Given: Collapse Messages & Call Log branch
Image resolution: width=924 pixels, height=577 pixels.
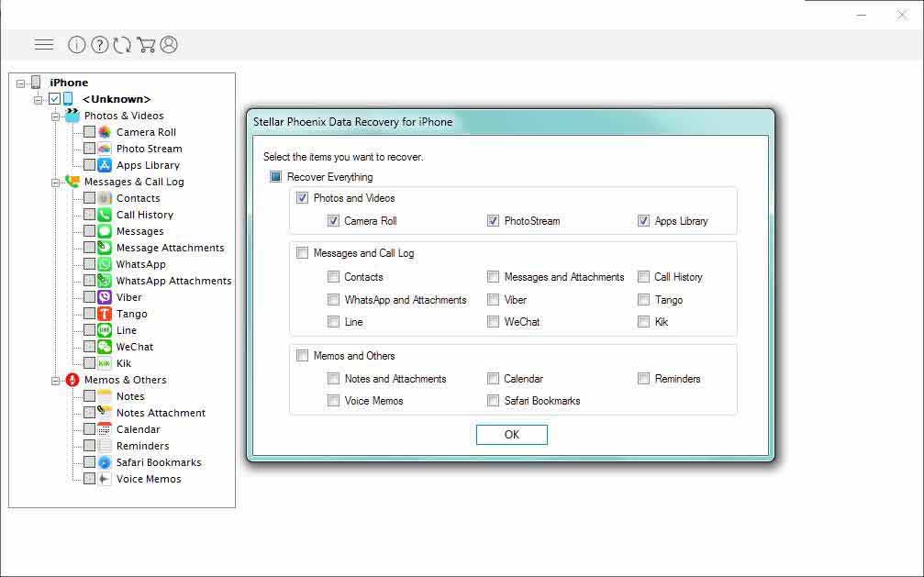Looking at the screenshot, I should click(x=55, y=183).
